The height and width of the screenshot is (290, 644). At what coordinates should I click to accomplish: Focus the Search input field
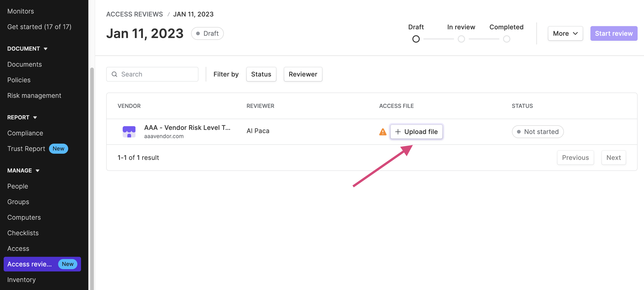click(152, 74)
